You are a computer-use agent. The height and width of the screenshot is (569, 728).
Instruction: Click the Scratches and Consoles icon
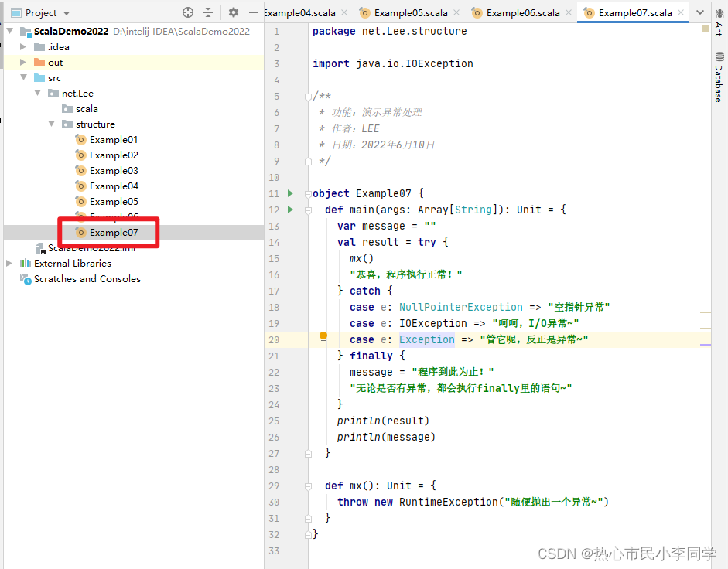(25, 279)
